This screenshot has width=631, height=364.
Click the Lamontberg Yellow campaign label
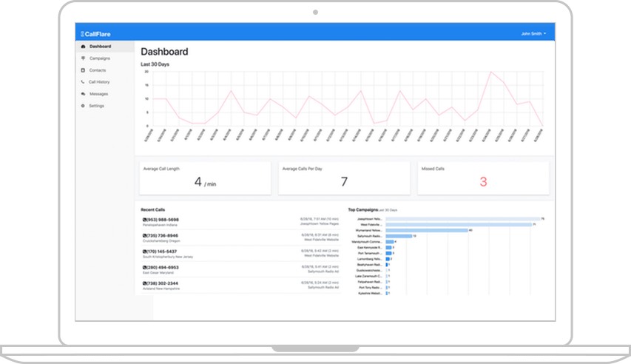369,259
